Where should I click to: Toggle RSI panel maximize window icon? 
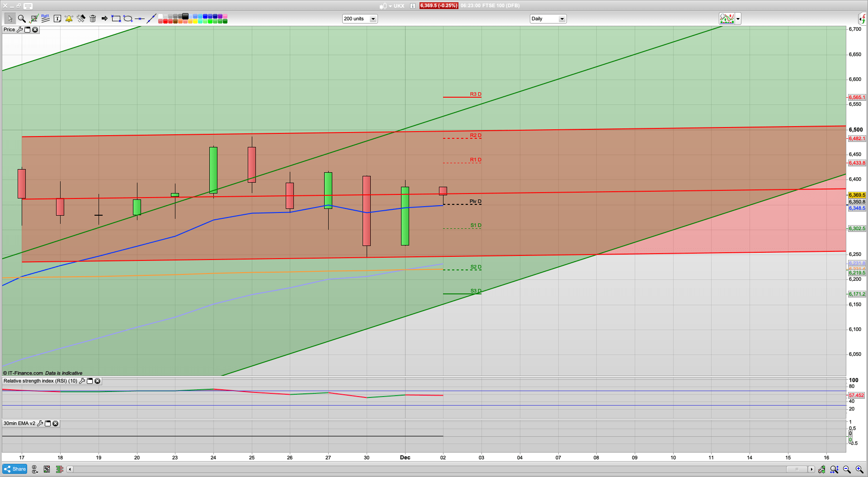[x=90, y=381]
